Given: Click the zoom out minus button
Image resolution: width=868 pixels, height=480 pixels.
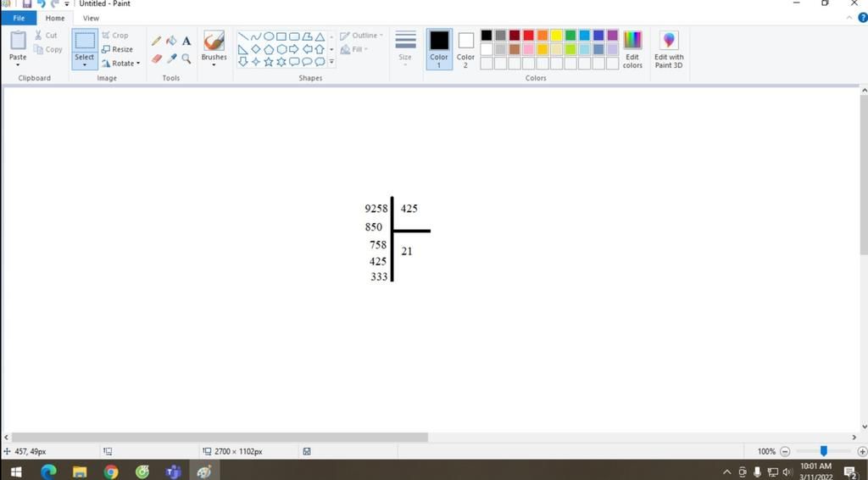Looking at the screenshot, I should (x=784, y=451).
